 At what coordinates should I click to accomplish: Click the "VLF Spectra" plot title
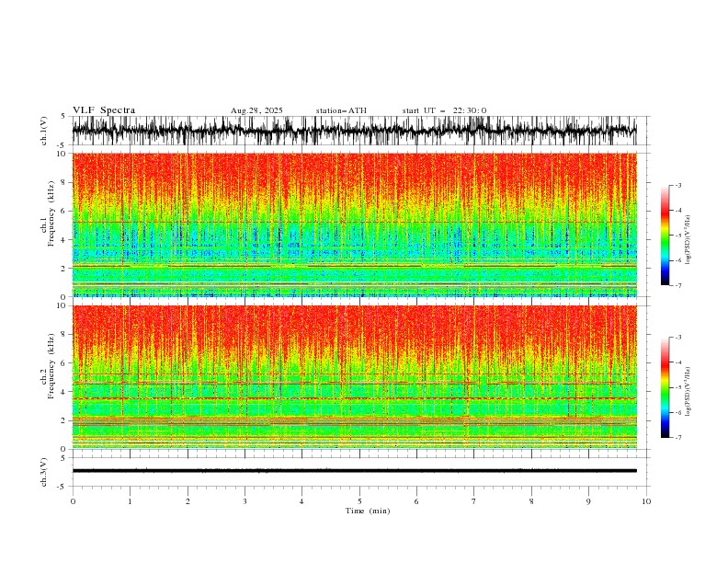coord(104,110)
